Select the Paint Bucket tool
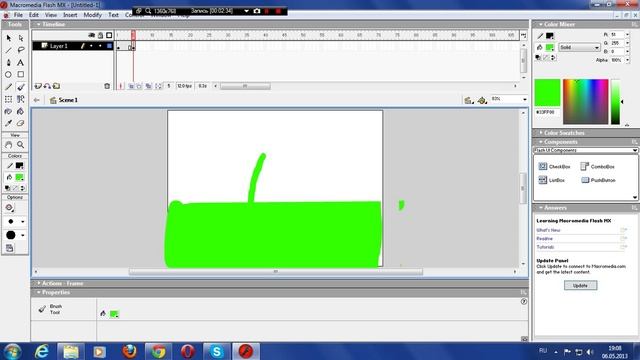Image resolution: width=640 pixels, height=360 pixels. pos(21,111)
